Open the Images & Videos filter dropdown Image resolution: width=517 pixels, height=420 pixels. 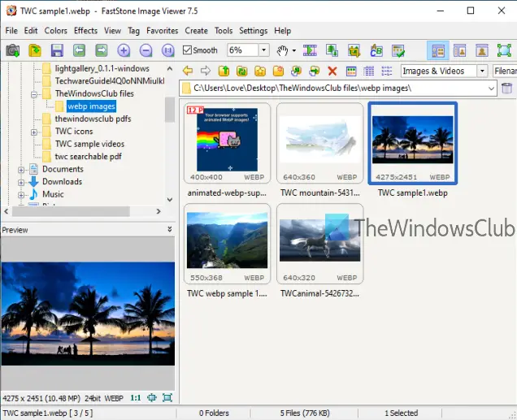click(x=482, y=71)
